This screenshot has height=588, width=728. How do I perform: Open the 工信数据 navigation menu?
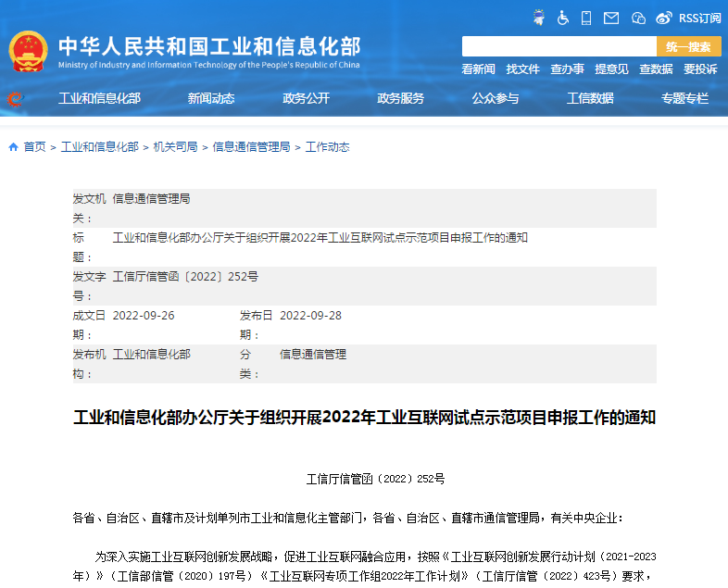[590, 98]
